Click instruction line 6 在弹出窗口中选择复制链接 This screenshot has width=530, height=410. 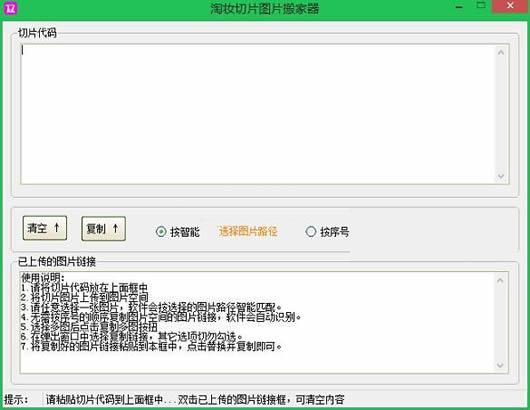(x=132, y=337)
